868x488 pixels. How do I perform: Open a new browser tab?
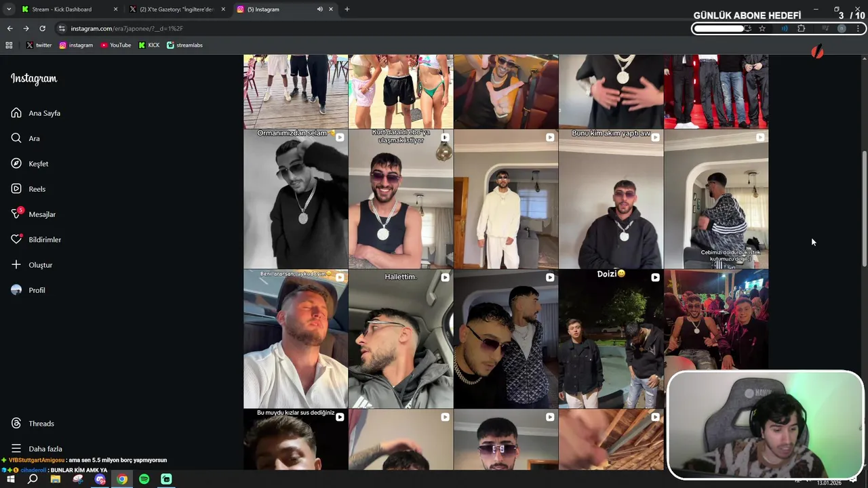pos(347,9)
